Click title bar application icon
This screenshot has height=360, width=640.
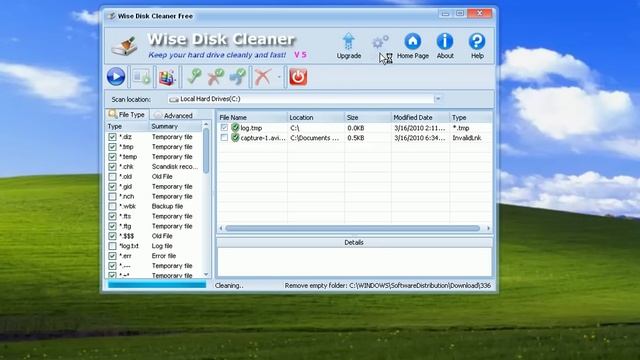[x=111, y=16]
